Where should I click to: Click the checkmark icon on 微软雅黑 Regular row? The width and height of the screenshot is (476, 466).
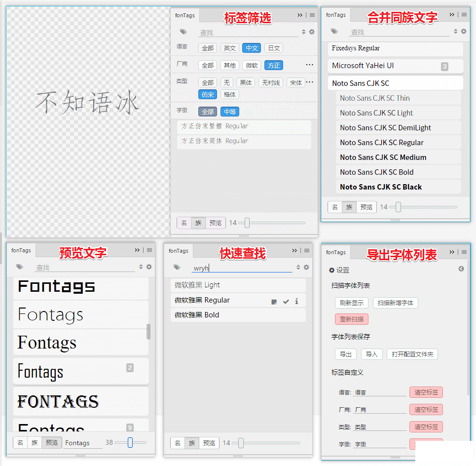(x=286, y=302)
